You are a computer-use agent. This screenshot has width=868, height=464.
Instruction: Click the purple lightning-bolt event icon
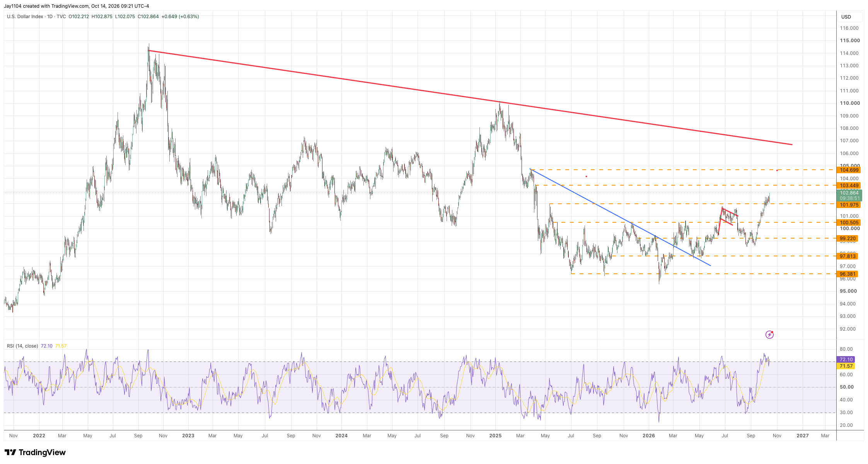[769, 335]
